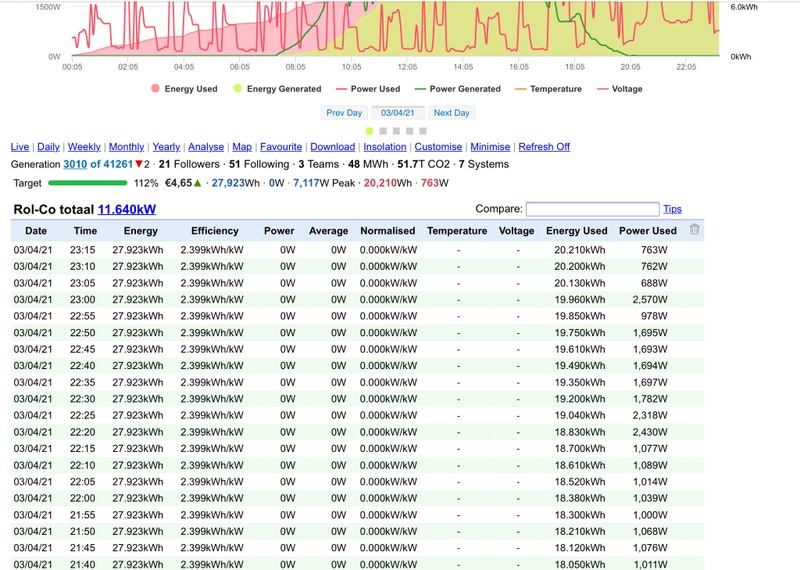The image size is (800, 570).
Task: Go to the Next Day
Action: [452, 113]
